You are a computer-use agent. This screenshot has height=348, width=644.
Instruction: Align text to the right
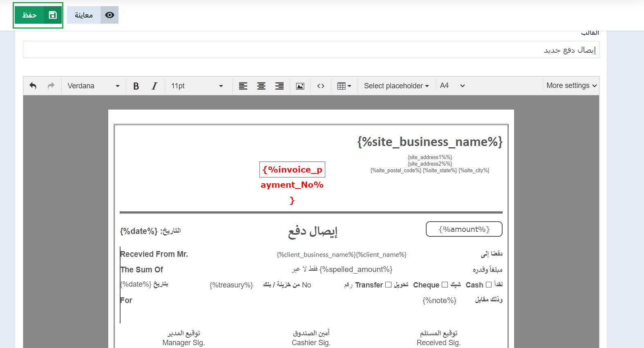(x=280, y=86)
